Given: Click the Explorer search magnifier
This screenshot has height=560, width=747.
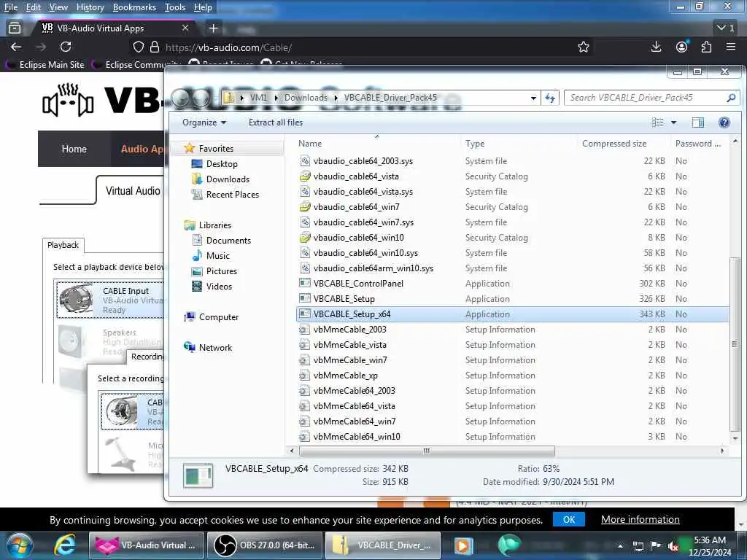Looking at the screenshot, I should click(731, 98).
